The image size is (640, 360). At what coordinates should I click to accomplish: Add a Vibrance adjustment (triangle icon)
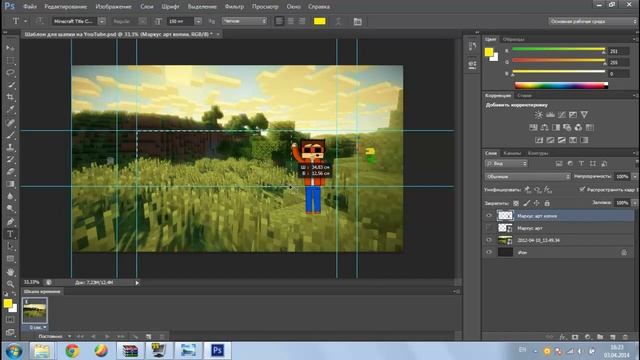click(584, 115)
